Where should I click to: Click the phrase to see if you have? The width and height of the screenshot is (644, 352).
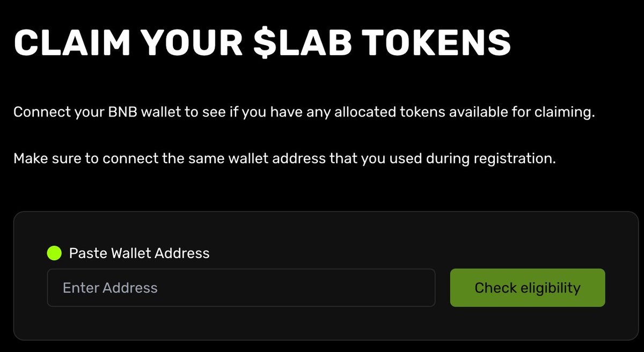click(232, 113)
